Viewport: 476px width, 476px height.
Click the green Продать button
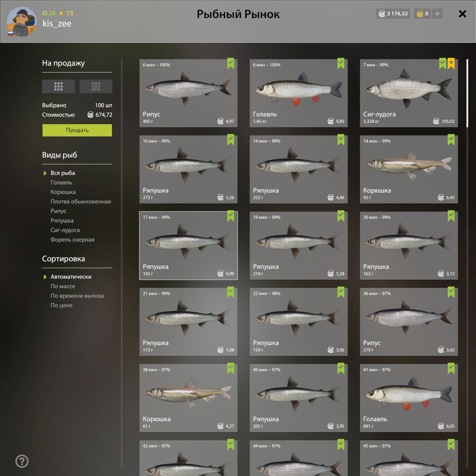click(x=77, y=130)
